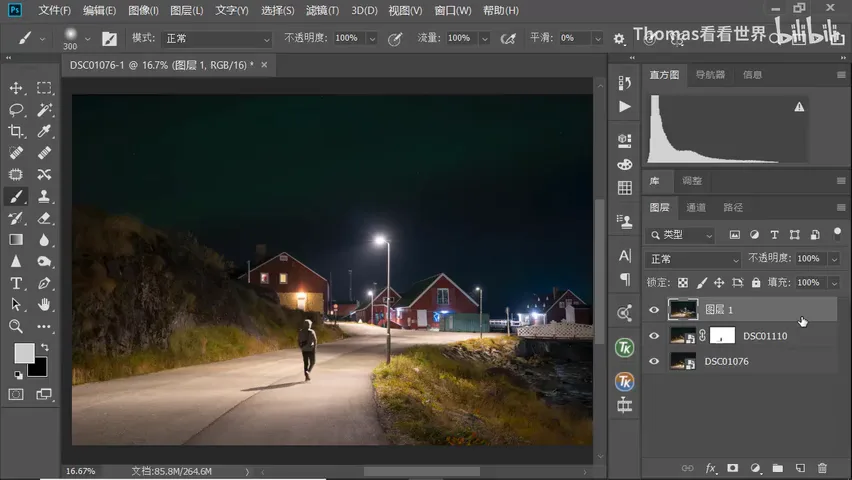This screenshot has width=852, height=480.
Task: Delete layer with trash icon
Action: 822,468
